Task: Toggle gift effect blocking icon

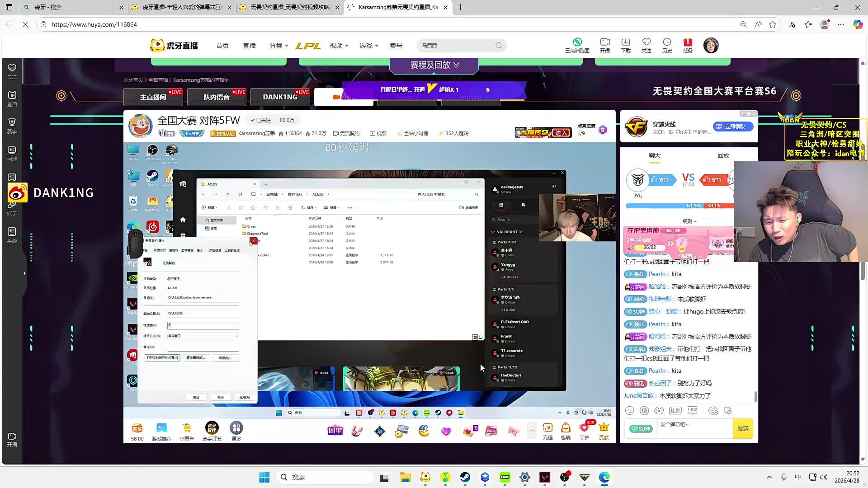Action: (x=727, y=410)
